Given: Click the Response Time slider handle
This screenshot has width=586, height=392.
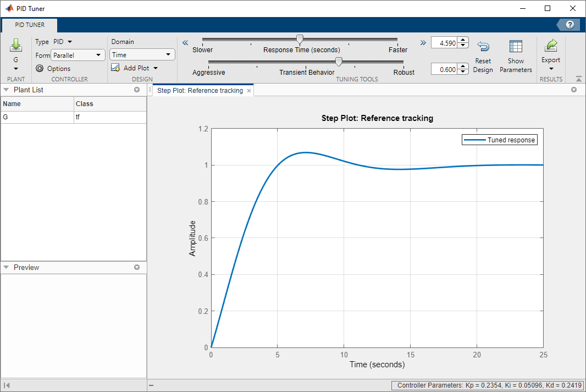Looking at the screenshot, I should (x=300, y=39).
